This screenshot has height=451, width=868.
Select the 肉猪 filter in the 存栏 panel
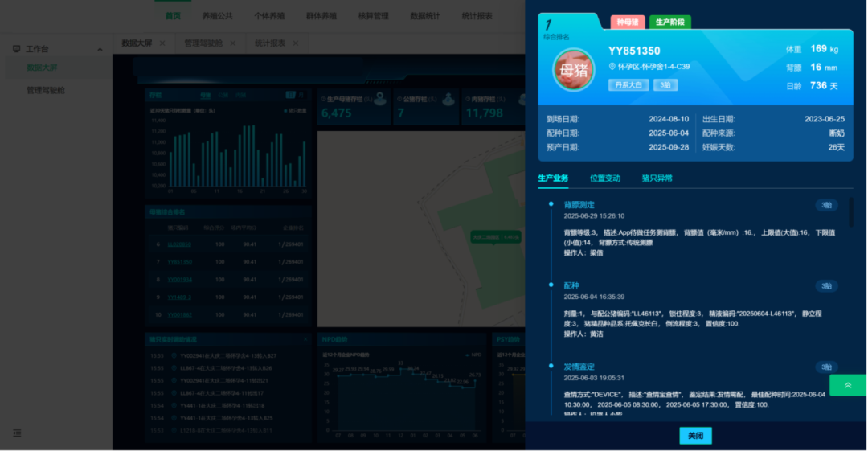coord(240,96)
